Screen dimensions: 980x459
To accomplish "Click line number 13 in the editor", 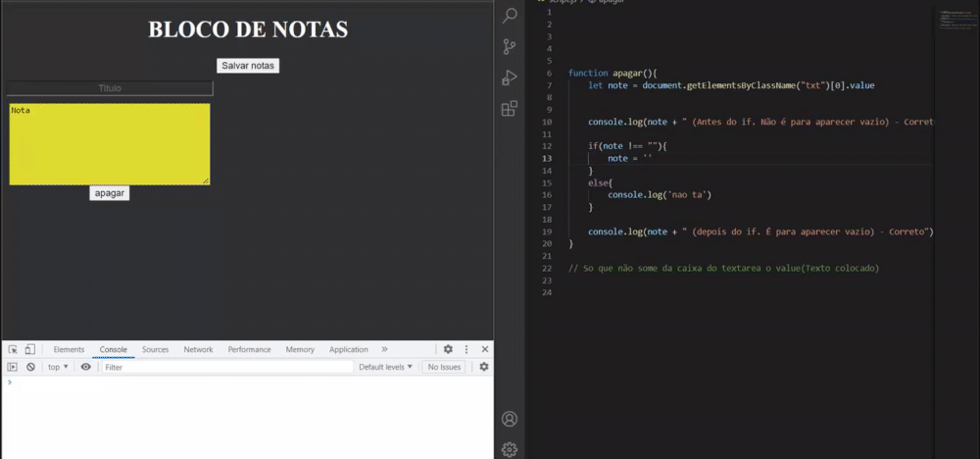I will click(548, 159).
